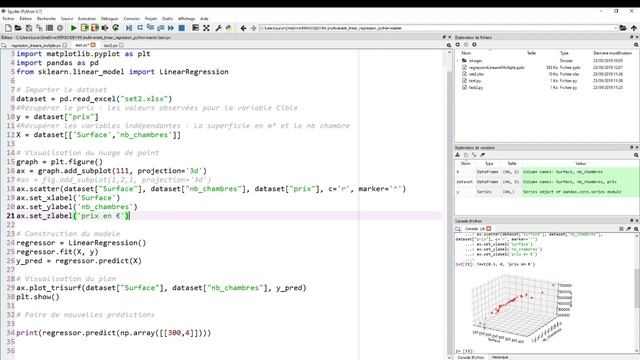Click the eraser icon in the IPython console toolbar
The height and width of the screenshot is (360, 640).
pyautogui.click(x=629, y=229)
